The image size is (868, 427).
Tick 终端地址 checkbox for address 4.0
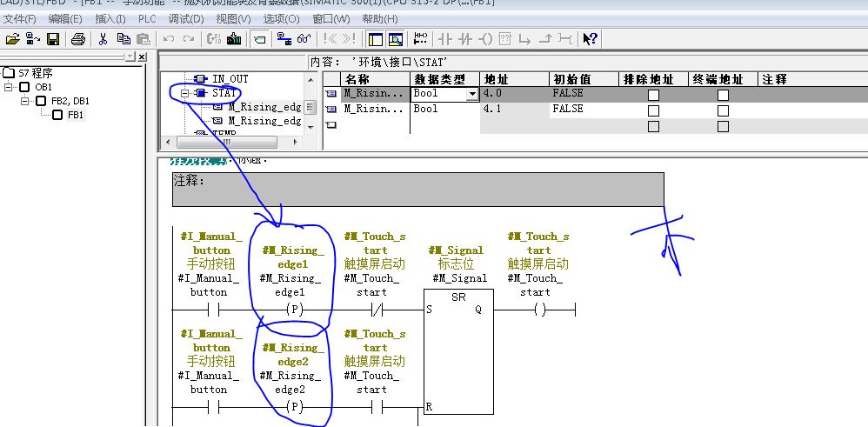(x=723, y=95)
